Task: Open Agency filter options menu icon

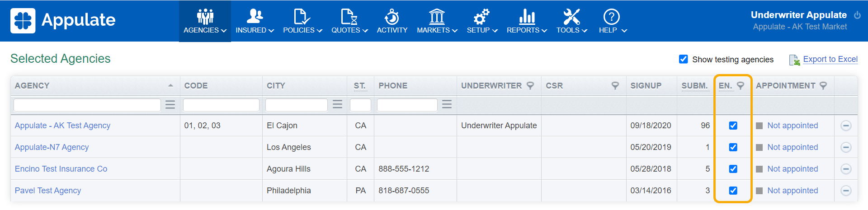Action: click(170, 105)
